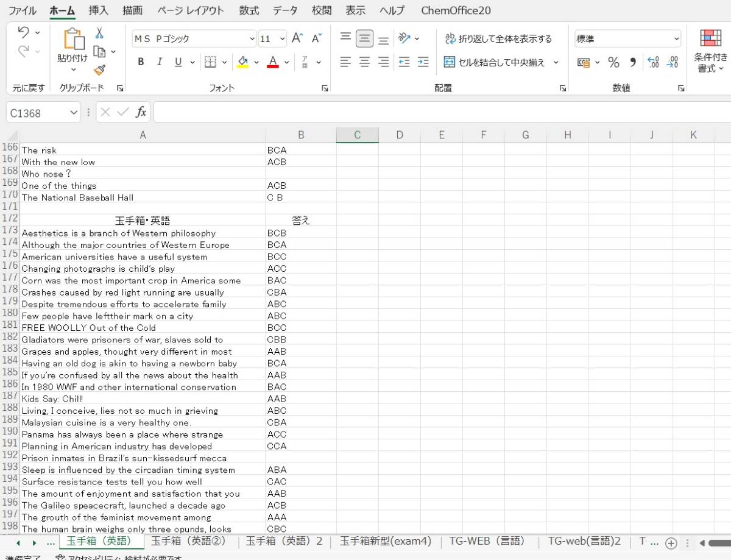
Task: Click the Format Painter brush icon
Action: pyautogui.click(x=99, y=70)
